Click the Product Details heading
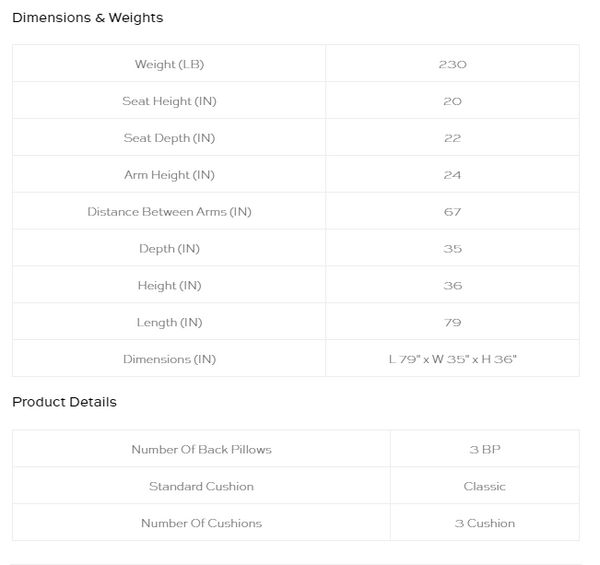This screenshot has width=600, height=565. (x=64, y=402)
